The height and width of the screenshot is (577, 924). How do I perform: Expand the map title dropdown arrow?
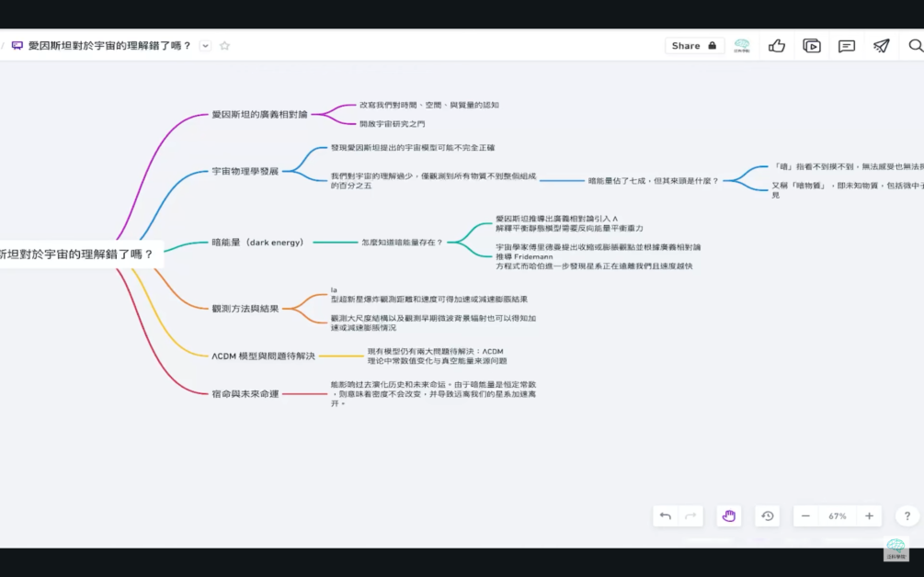coord(205,46)
